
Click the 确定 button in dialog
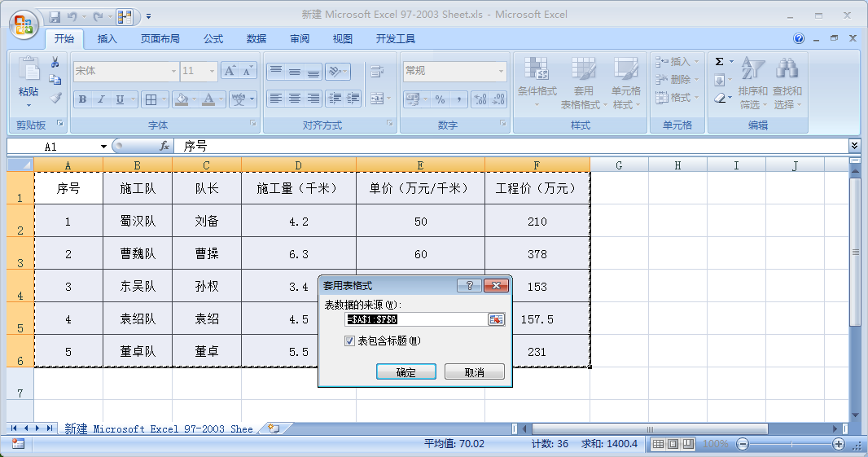[x=406, y=372]
